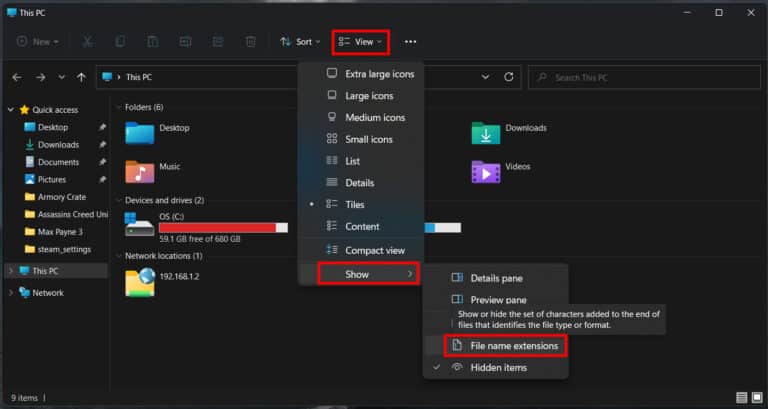The height and width of the screenshot is (409, 768).
Task: Select the Details view option
Action: tap(361, 183)
